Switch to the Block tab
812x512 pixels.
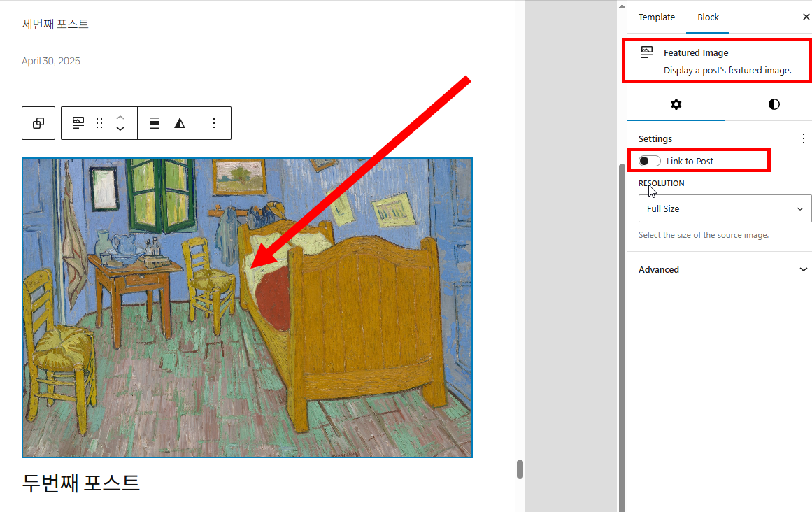click(x=708, y=17)
